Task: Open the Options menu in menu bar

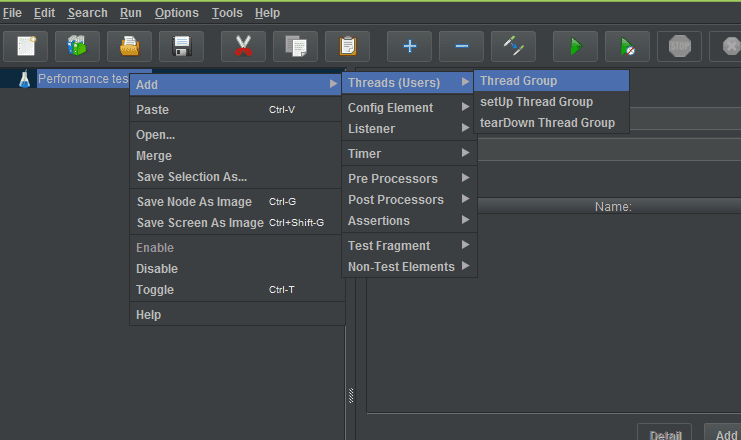Action: coord(177,13)
